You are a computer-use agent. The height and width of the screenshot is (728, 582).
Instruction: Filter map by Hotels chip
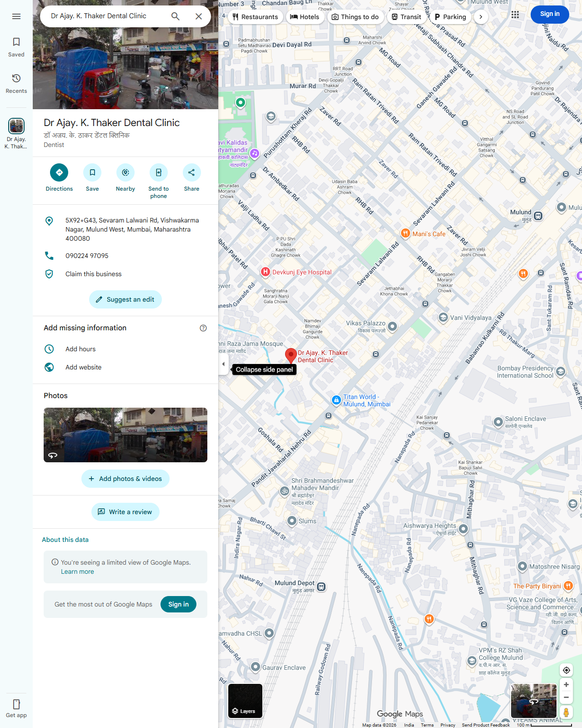pyautogui.click(x=305, y=17)
